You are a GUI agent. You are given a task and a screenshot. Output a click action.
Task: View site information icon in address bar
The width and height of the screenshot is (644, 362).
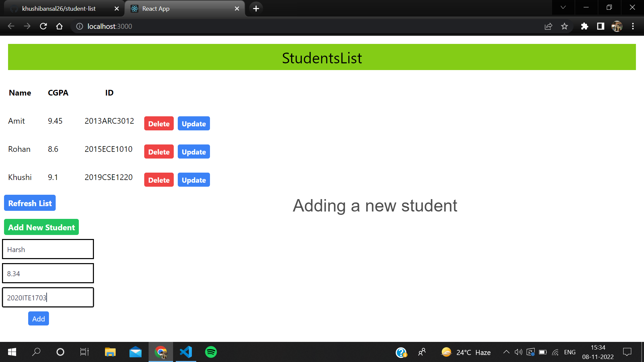tap(79, 26)
